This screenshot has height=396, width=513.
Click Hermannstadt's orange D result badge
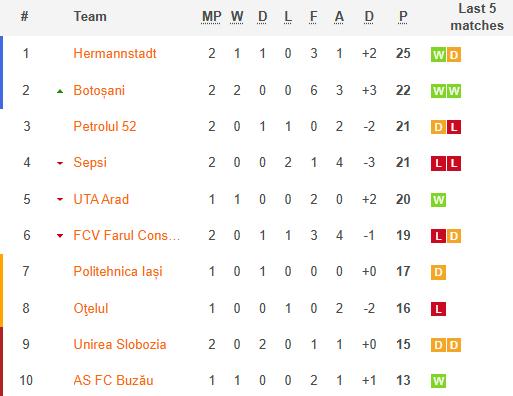point(454,55)
